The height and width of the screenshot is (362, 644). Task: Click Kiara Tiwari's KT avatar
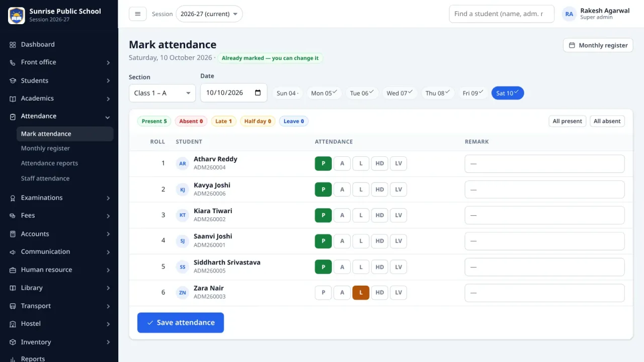coord(183,215)
